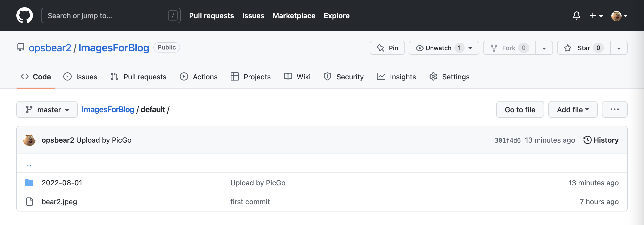The image size is (644, 225).
Task: Open commit hash 301f4d6
Action: [x=507, y=140]
